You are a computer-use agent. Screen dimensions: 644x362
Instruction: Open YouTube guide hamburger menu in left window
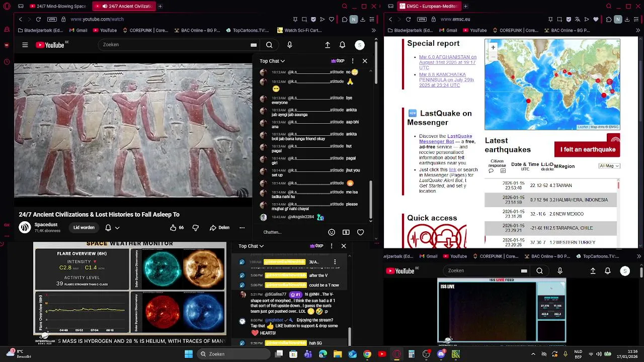click(25, 45)
